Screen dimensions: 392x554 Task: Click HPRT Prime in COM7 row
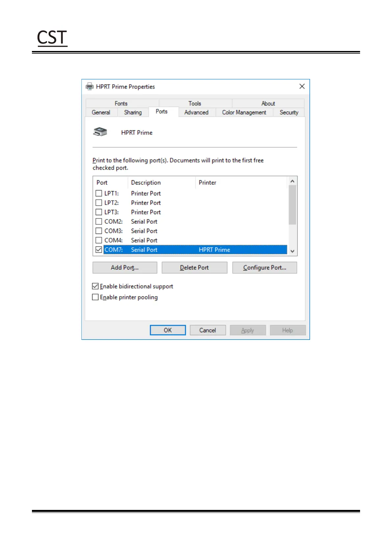(214, 250)
